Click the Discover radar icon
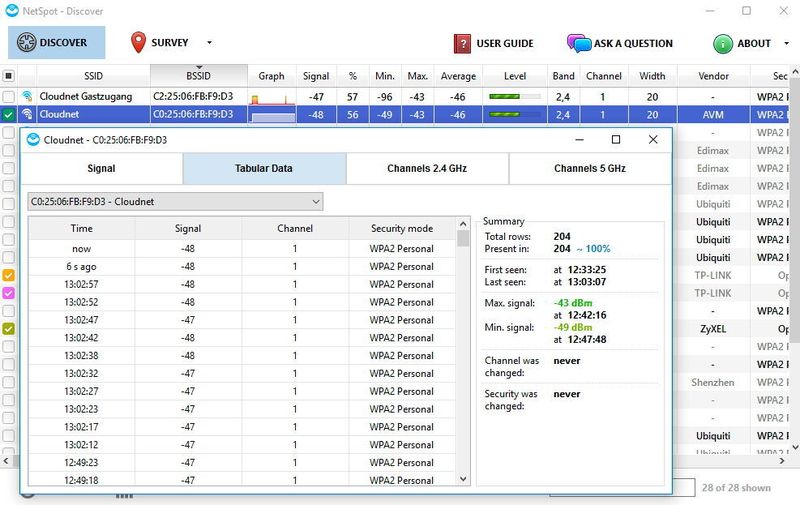 [25, 43]
